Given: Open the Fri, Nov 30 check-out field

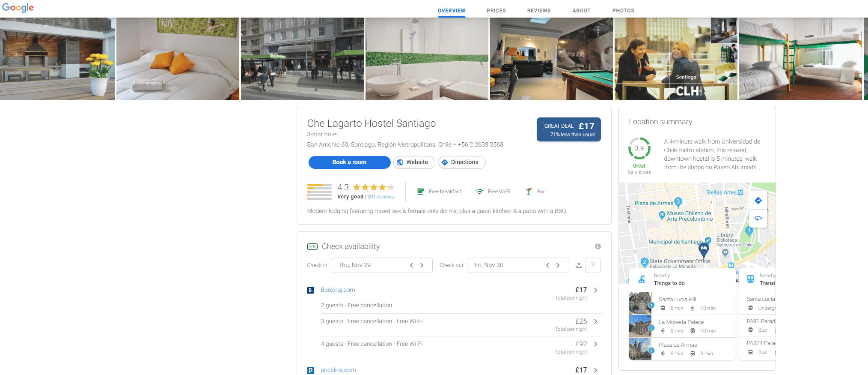Looking at the screenshot, I should click(x=518, y=265).
